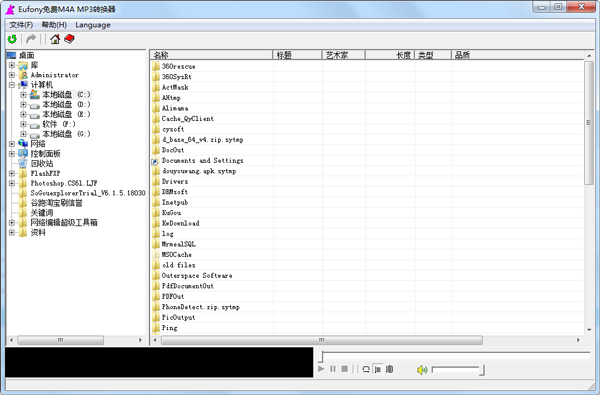
Task: Select 360SysRt in file list
Action: 177,77
